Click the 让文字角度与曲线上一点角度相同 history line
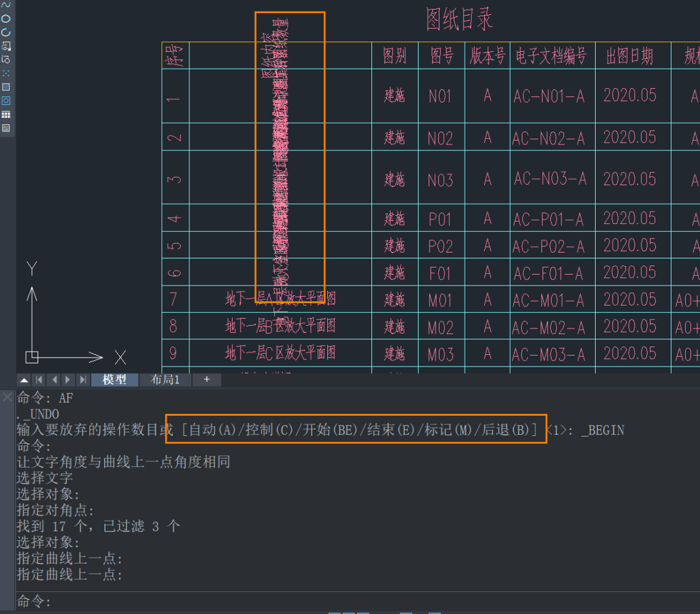This screenshot has height=614, width=700. click(123, 462)
